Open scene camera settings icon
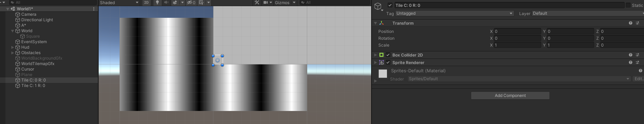The image size is (644, 124). coord(266,3)
